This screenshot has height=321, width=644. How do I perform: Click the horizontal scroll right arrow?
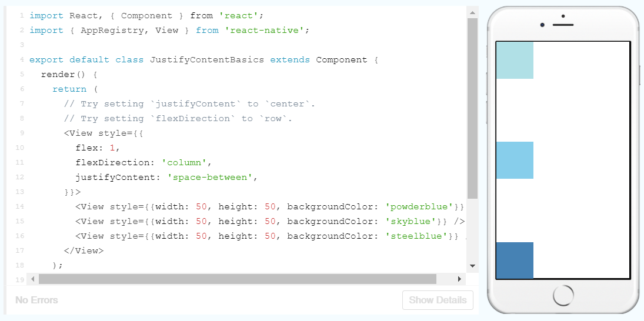pos(459,279)
